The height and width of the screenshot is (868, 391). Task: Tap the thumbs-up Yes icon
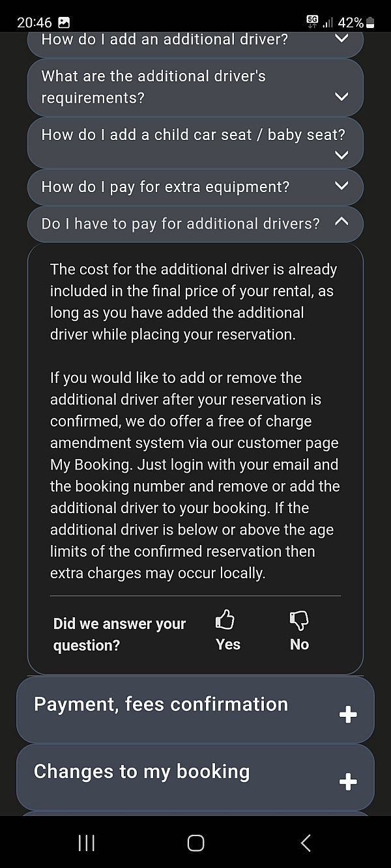coord(225,621)
